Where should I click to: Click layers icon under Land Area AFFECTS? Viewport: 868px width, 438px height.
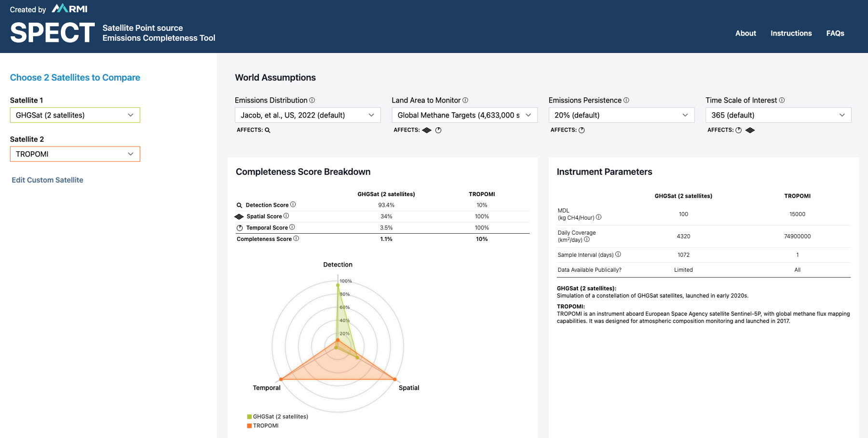(427, 130)
